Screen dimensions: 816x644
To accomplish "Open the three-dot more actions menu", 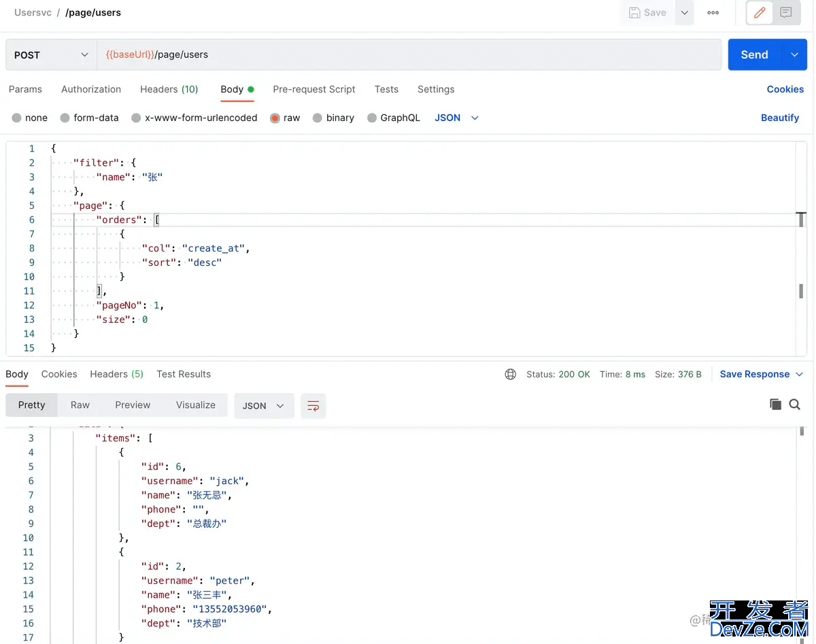I will tap(713, 13).
